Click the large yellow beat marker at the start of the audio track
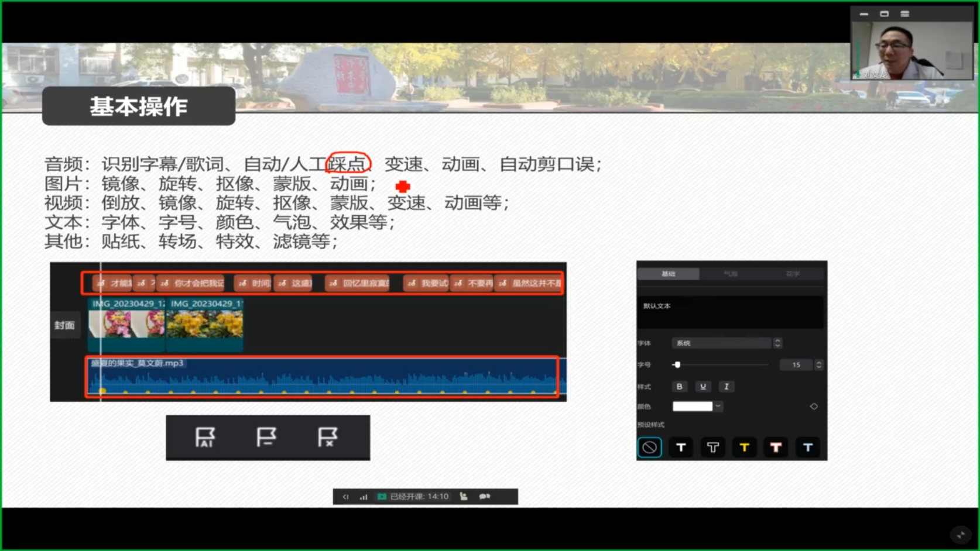This screenshot has width=980, height=551. (102, 391)
